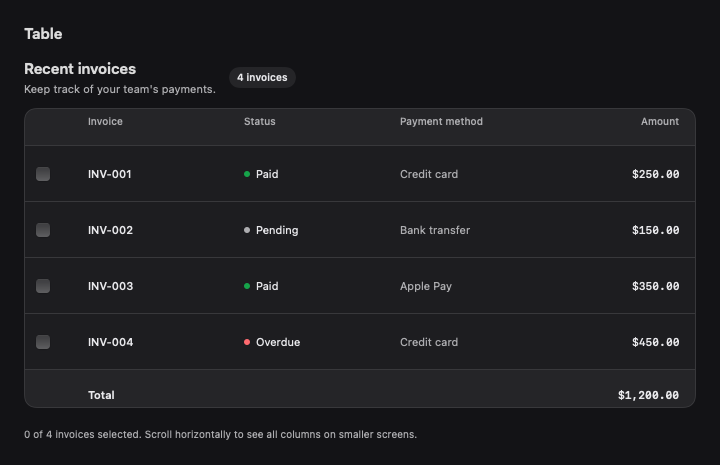Click the Bank transfer cell

tap(435, 230)
